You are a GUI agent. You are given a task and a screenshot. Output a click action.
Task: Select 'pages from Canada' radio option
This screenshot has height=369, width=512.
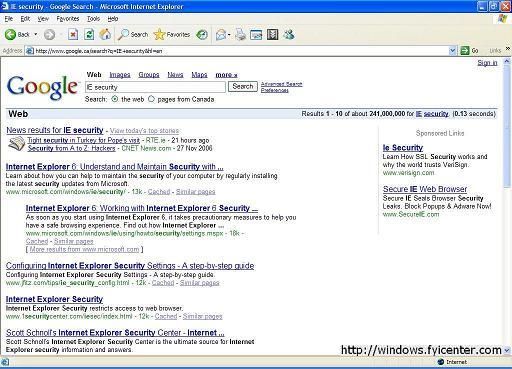151,99
